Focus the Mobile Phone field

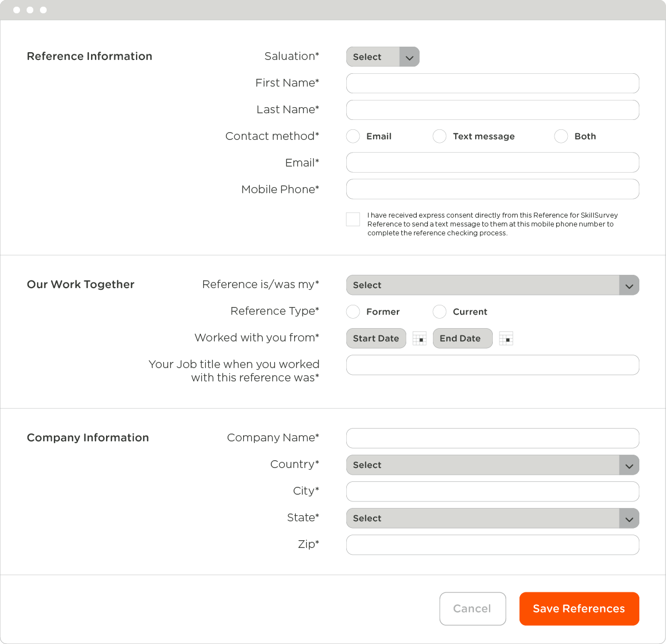pyautogui.click(x=492, y=189)
